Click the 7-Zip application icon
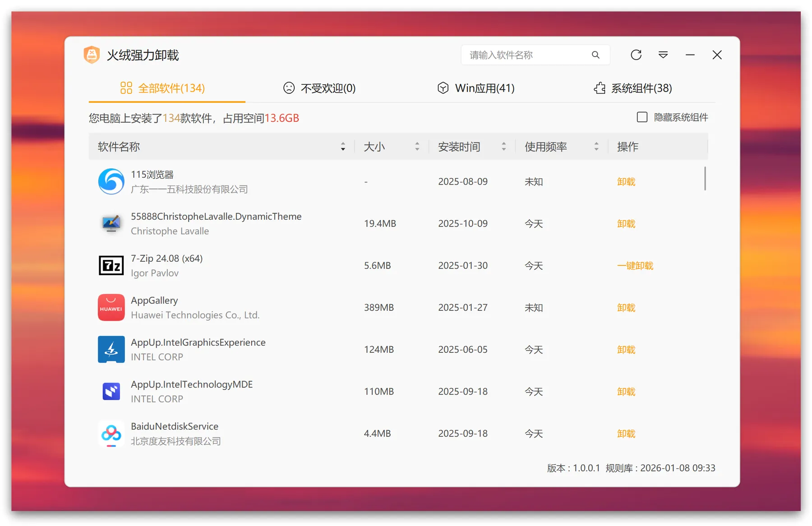The image size is (812, 526). 111,265
